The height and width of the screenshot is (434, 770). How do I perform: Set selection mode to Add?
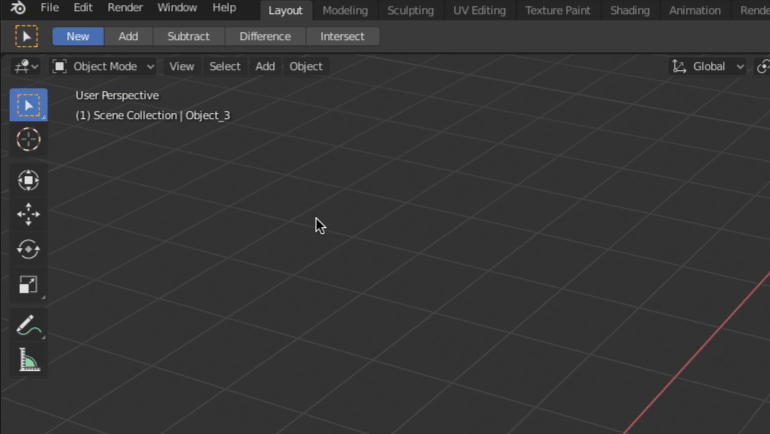[128, 36]
